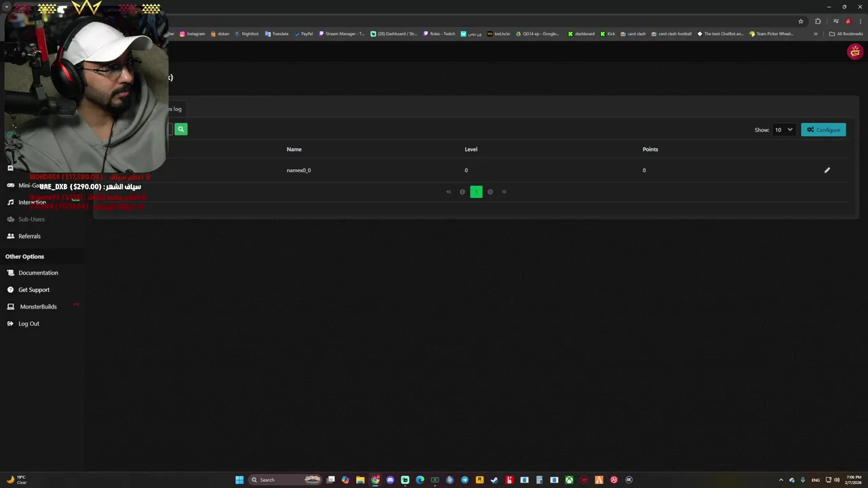This screenshot has width=868, height=488.
Task: Open Get Support in the sidebar
Action: coord(34,289)
